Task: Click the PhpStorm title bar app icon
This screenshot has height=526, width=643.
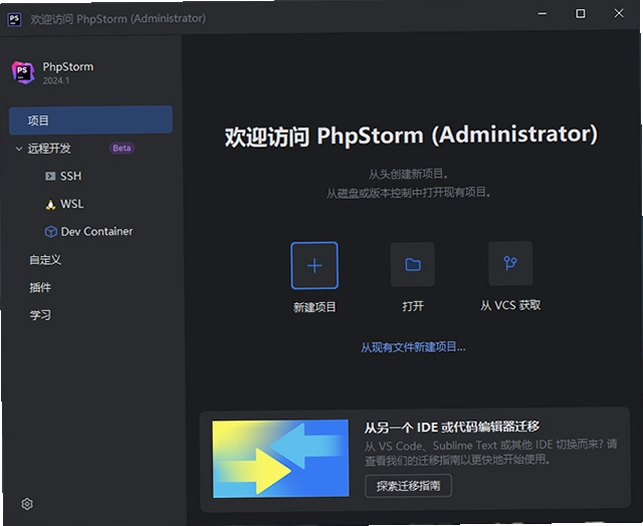Action: click(x=14, y=19)
